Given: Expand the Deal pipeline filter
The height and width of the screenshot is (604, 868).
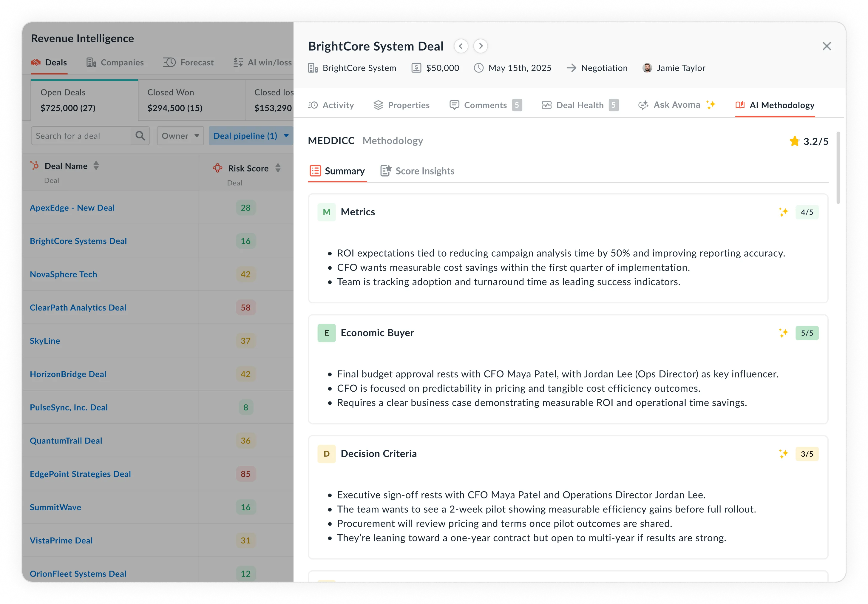Looking at the screenshot, I should point(250,135).
